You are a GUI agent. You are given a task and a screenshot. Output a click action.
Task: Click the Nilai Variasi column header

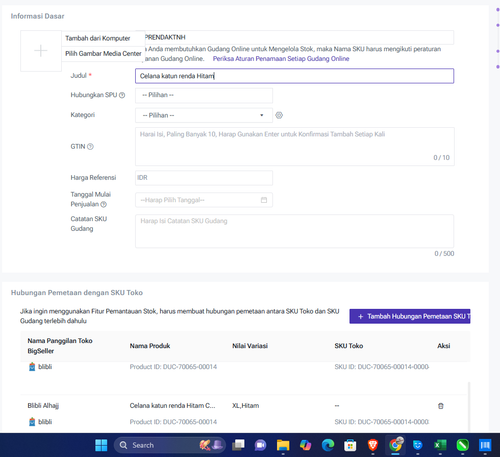tap(250, 346)
